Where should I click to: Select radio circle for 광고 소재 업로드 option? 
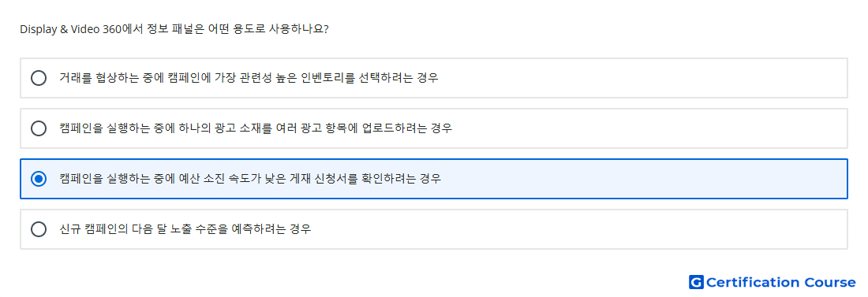[x=39, y=128]
